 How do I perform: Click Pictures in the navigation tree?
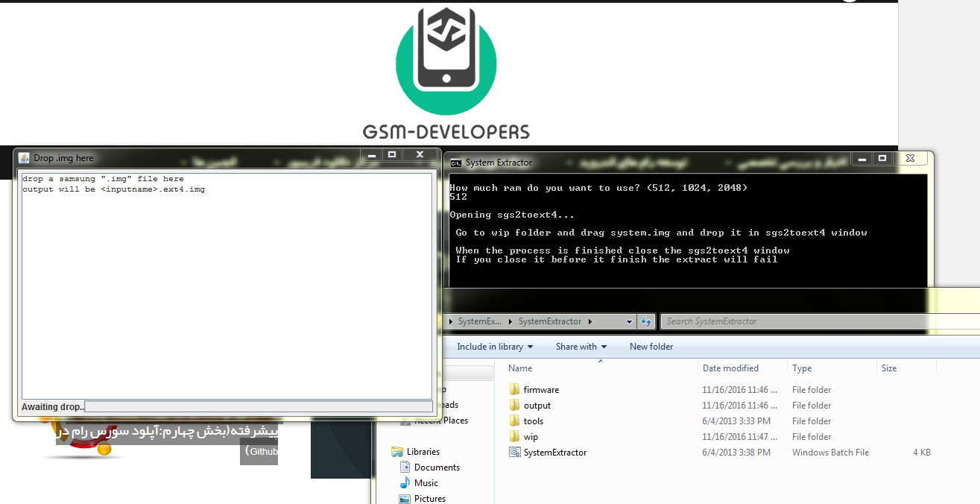[x=430, y=499]
